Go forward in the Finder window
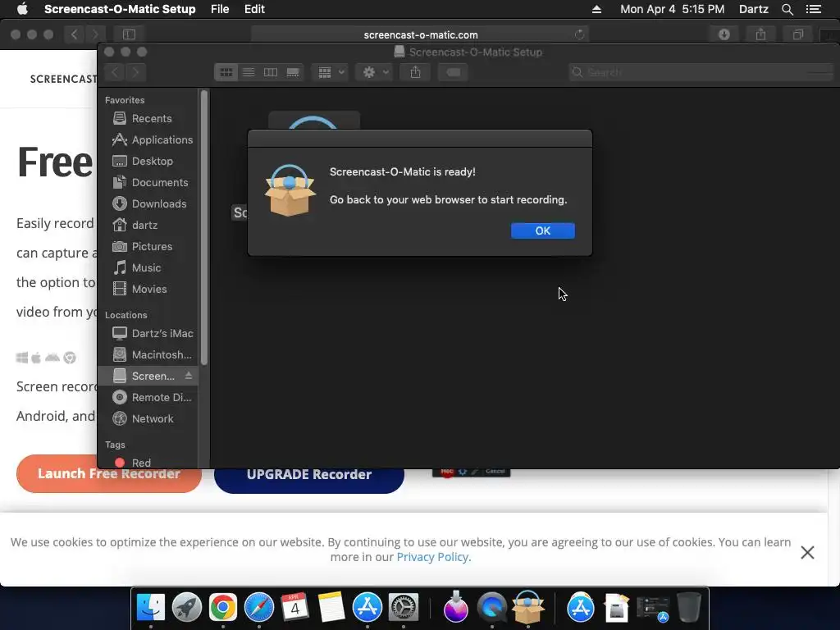The height and width of the screenshot is (630, 840). [x=135, y=72]
